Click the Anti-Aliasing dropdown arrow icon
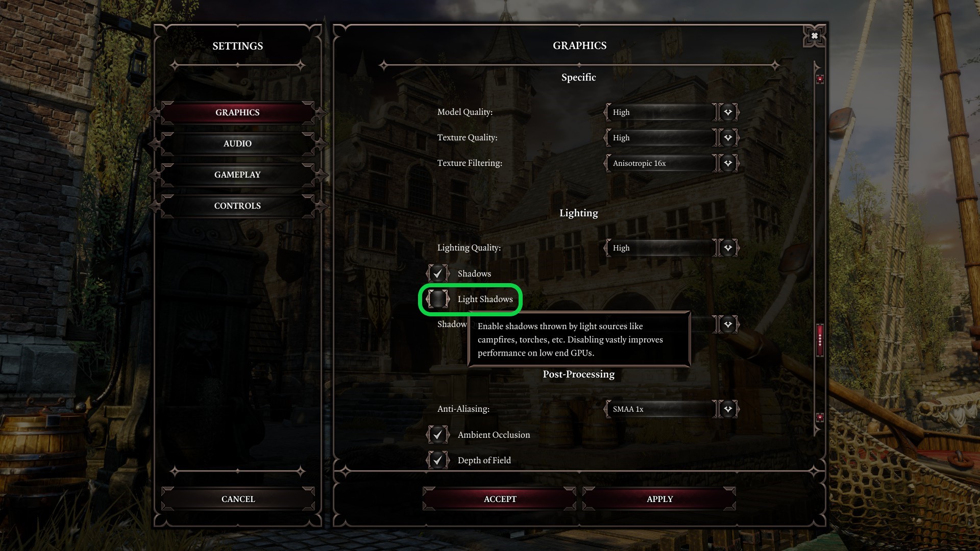980x551 pixels. tap(728, 409)
